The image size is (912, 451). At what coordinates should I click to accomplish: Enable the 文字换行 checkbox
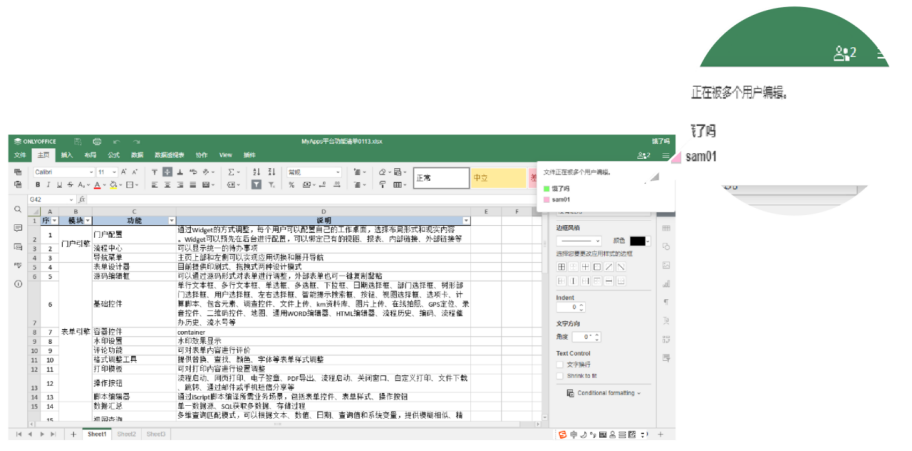(x=560, y=364)
